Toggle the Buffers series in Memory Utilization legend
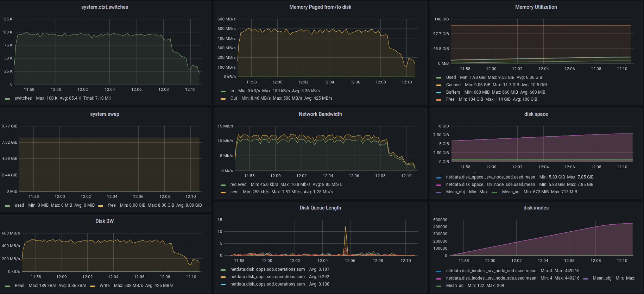This screenshot has height=294, width=644. pos(453,92)
